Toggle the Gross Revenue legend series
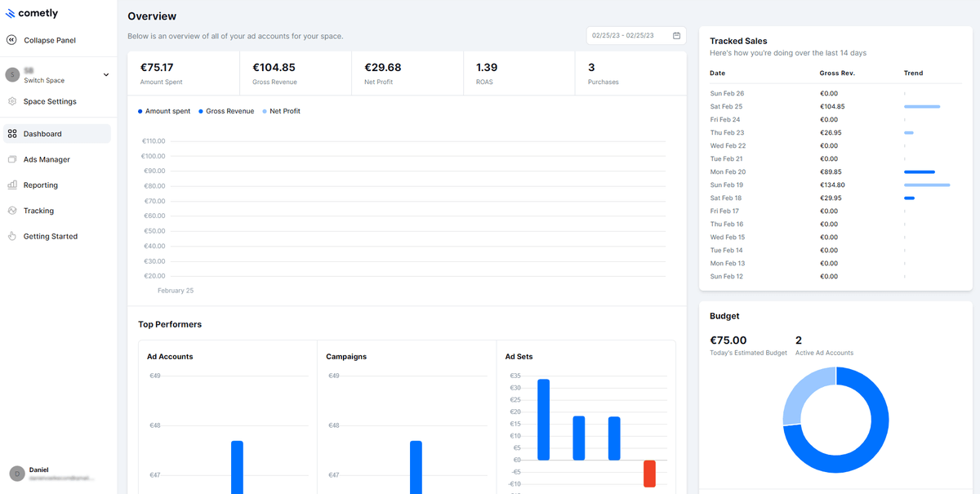 pos(225,111)
